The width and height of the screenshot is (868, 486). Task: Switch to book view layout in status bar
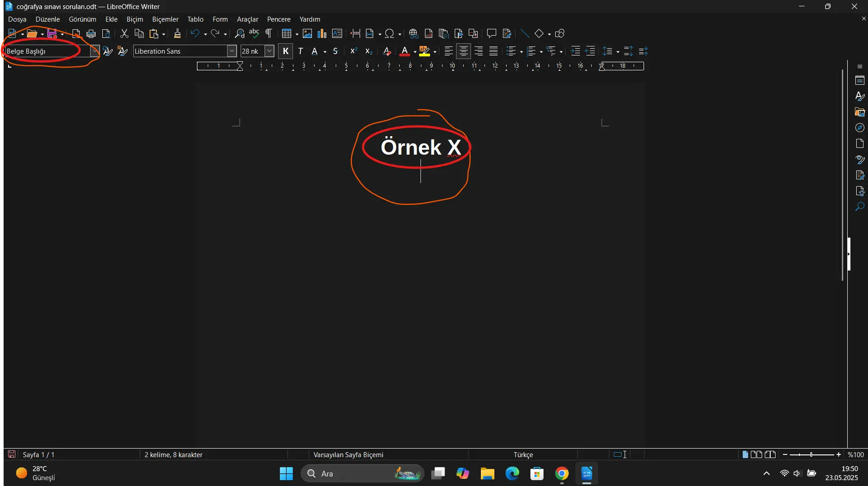pyautogui.click(x=770, y=454)
